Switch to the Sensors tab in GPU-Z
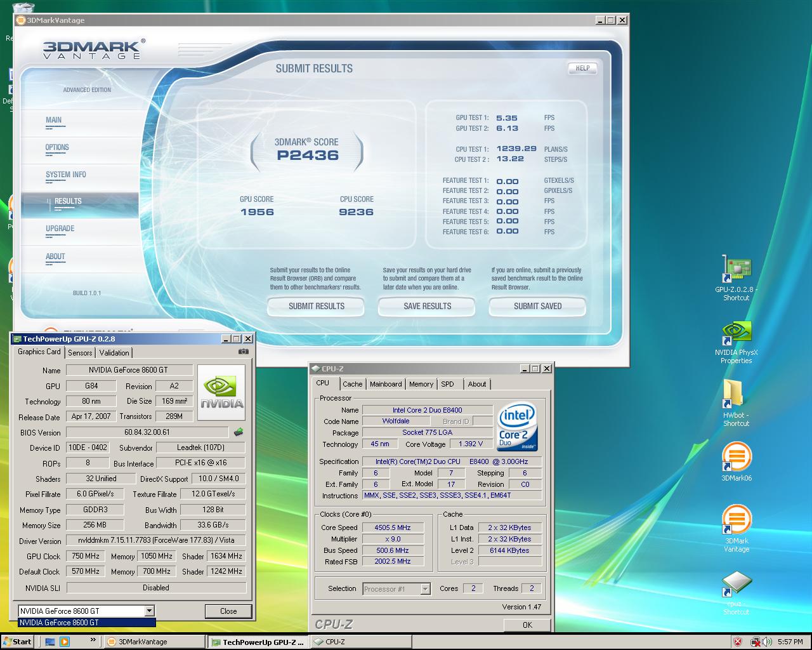Viewport: 812px width, 650px height. pos(80,352)
